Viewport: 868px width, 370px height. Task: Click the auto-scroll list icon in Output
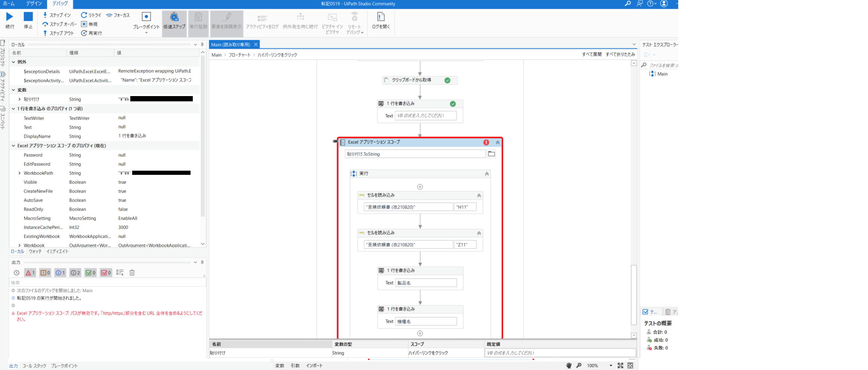coord(120,273)
